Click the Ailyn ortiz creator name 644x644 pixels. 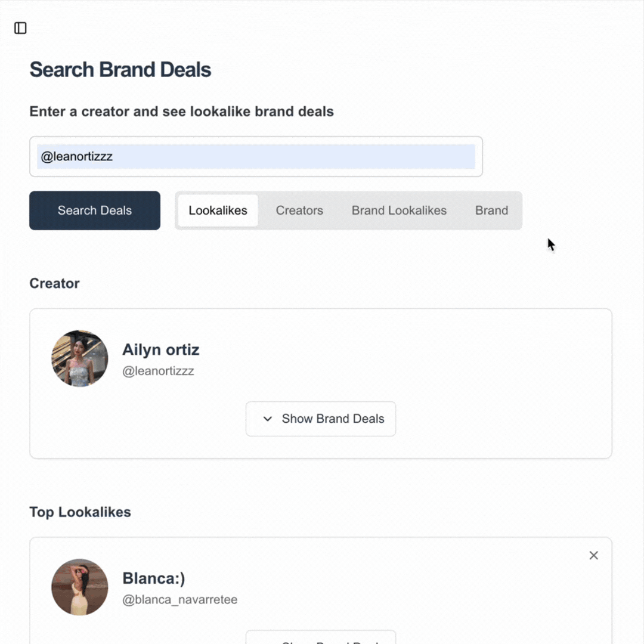pyautogui.click(x=160, y=349)
